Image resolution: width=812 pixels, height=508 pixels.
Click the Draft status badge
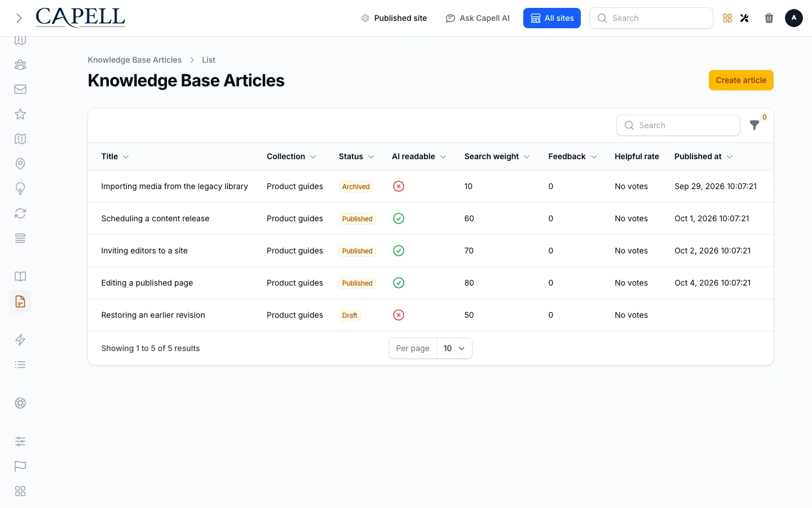[x=350, y=315]
